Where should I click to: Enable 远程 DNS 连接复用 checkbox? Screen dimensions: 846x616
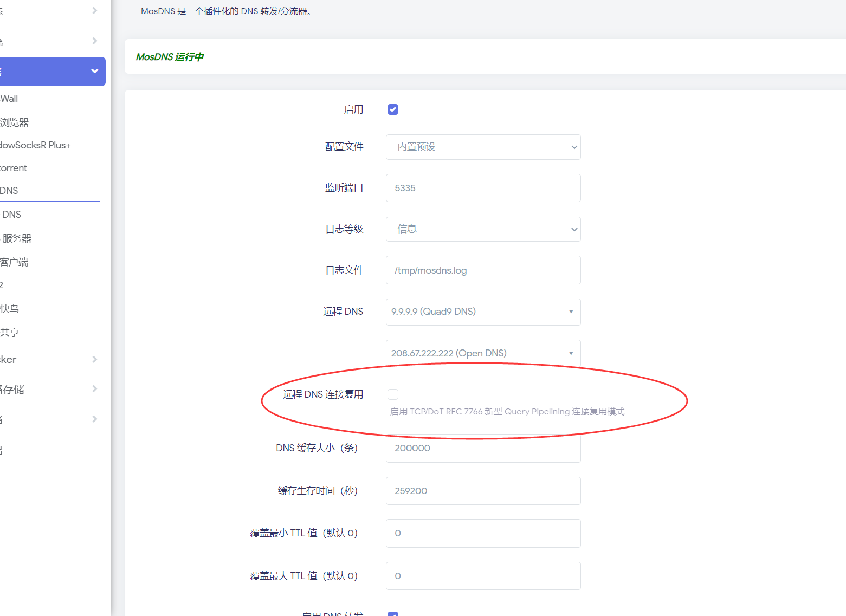click(x=393, y=394)
